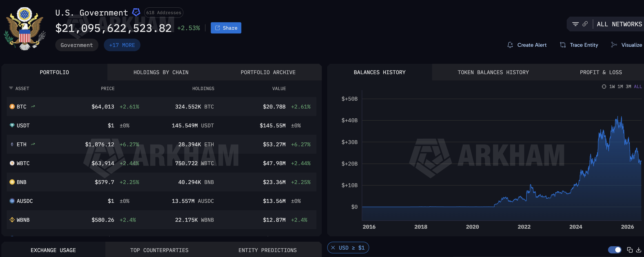This screenshot has width=644, height=257.
Task: Click the AUSDC holdings 13.557M AUSDC
Action: click(193, 201)
